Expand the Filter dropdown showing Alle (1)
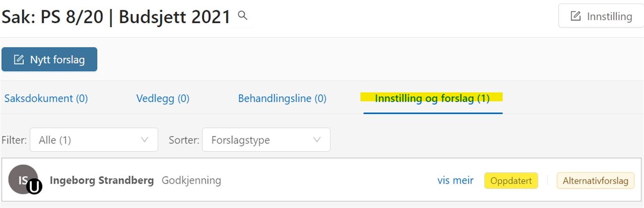This screenshot has width=644, height=208. (x=94, y=140)
